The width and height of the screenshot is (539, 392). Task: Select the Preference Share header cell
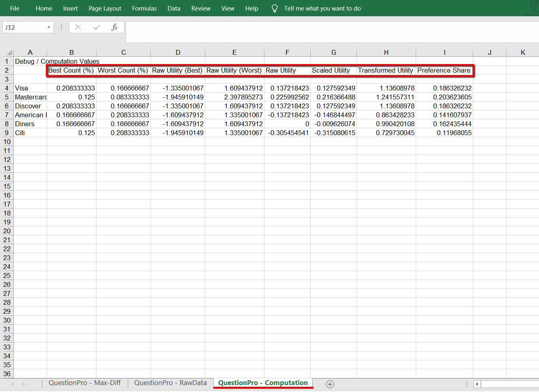pos(444,70)
